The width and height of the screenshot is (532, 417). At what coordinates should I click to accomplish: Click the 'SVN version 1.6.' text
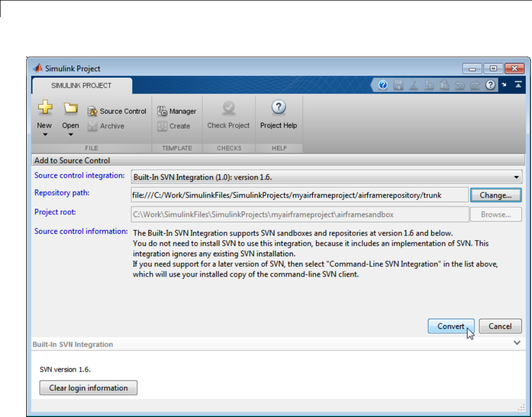65,369
